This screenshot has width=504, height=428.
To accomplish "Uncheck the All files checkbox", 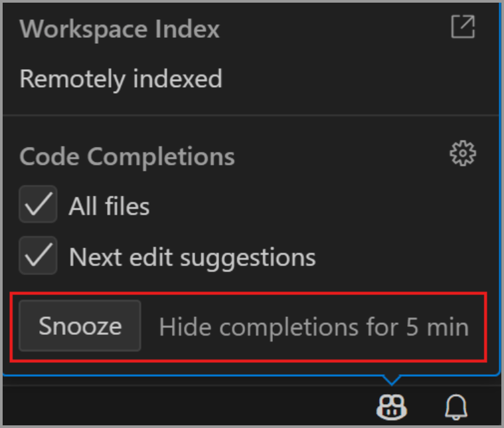I will (38, 206).
